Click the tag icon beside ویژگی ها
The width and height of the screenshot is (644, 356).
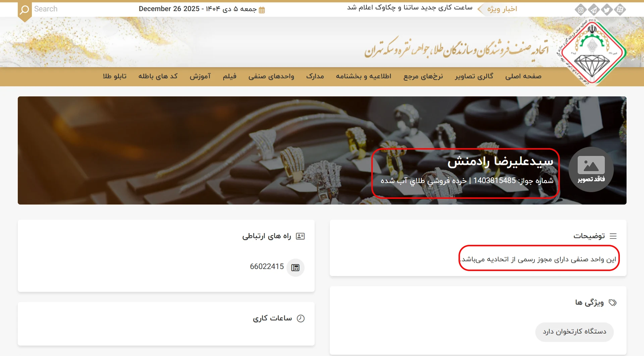click(613, 303)
